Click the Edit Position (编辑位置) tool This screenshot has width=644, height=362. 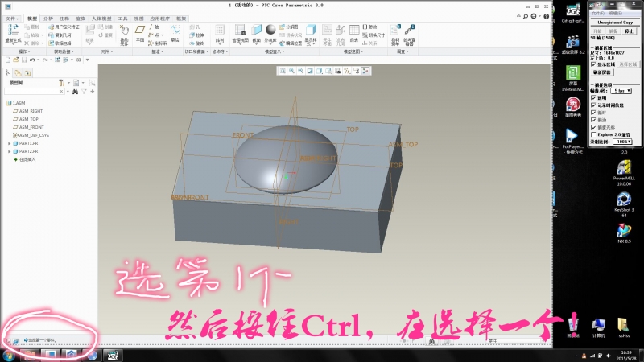pos(291,43)
